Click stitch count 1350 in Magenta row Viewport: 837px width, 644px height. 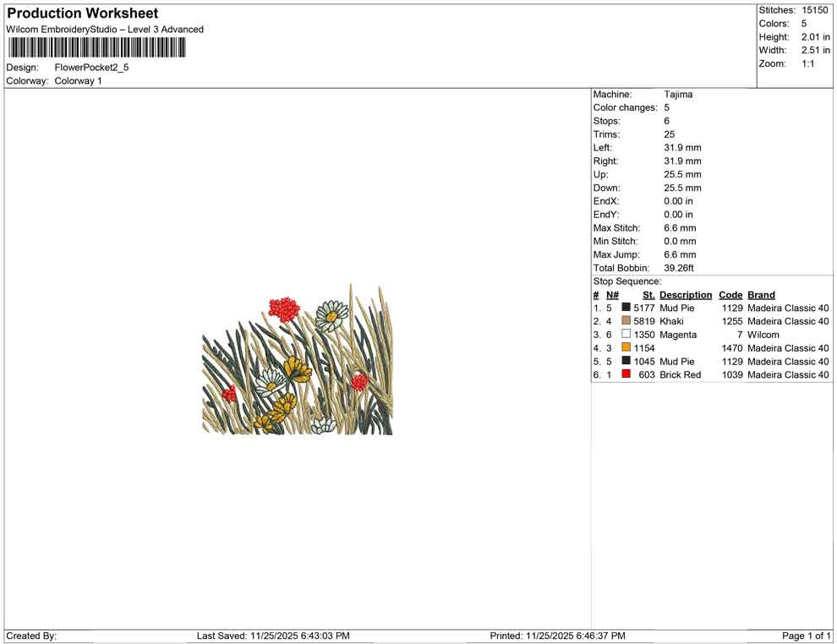[x=643, y=335]
